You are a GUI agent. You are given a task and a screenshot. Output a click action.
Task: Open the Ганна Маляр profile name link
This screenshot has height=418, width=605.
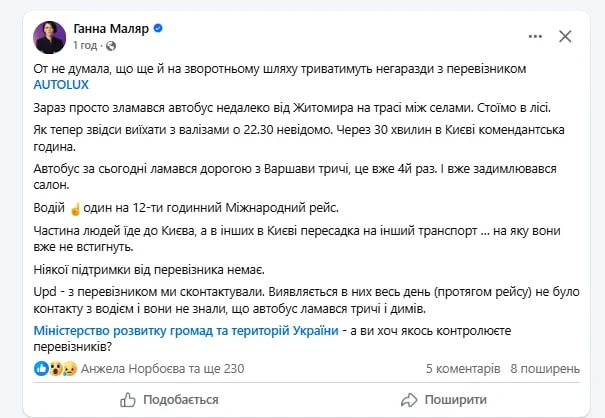(111, 28)
